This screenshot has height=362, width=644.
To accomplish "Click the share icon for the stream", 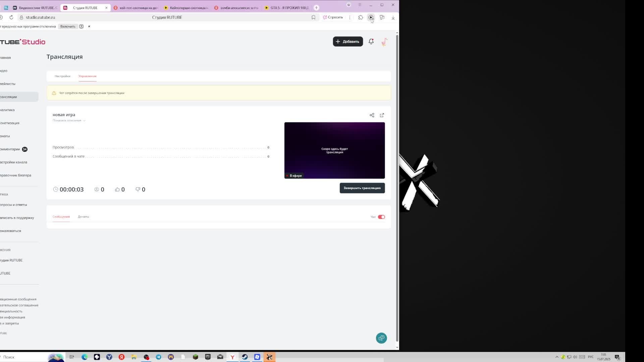I will pyautogui.click(x=372, y=115).
